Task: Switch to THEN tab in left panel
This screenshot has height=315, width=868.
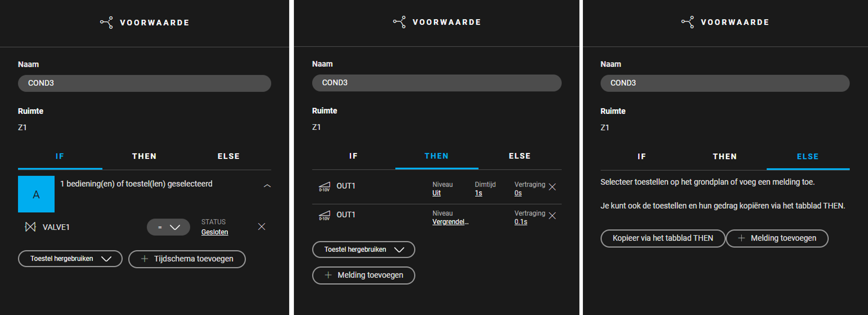Action: coord(144,156)
